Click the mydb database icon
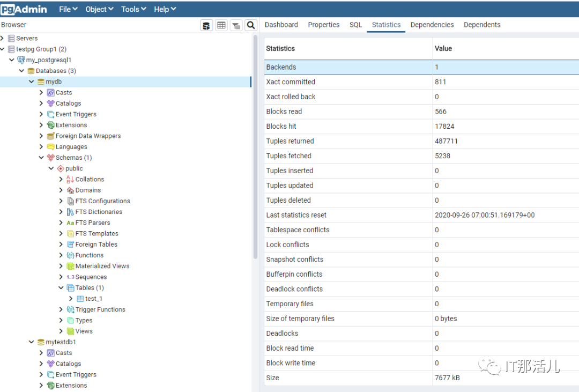Viewport: 579px width, 392px height. (41, 82)
